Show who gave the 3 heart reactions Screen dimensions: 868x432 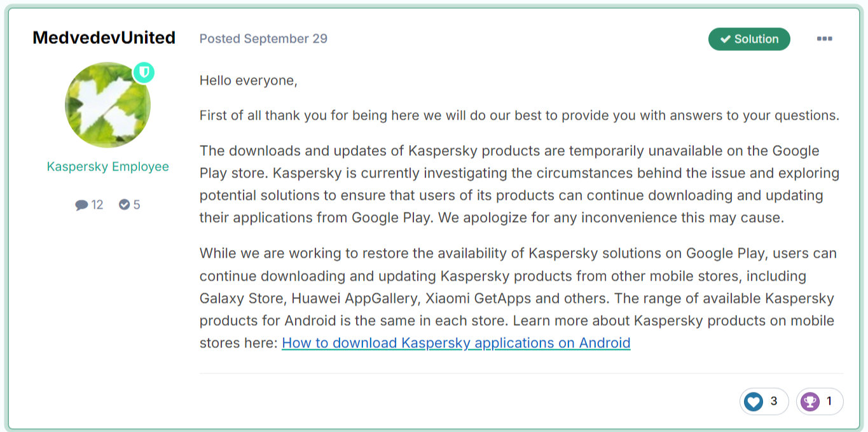(774, 401)
